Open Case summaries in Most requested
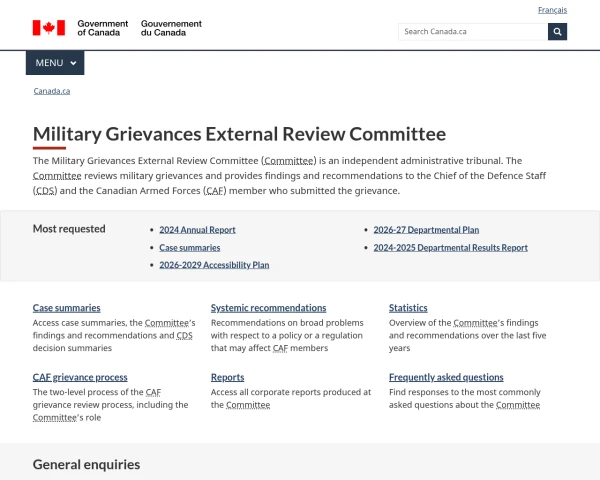Viewport: 600px width, 480px height. point(189,247)
